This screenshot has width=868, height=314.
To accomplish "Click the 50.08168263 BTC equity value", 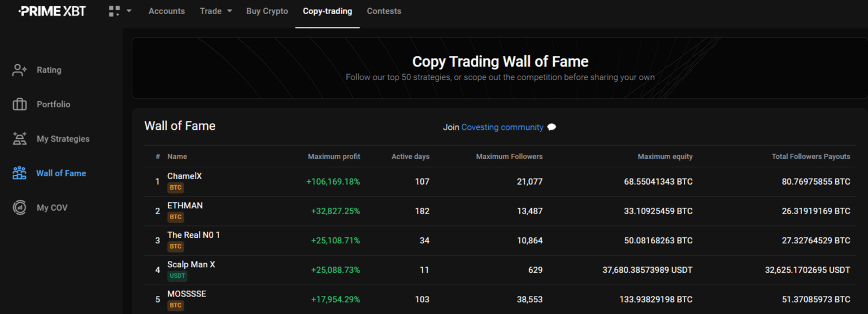I will pos(658,241).
